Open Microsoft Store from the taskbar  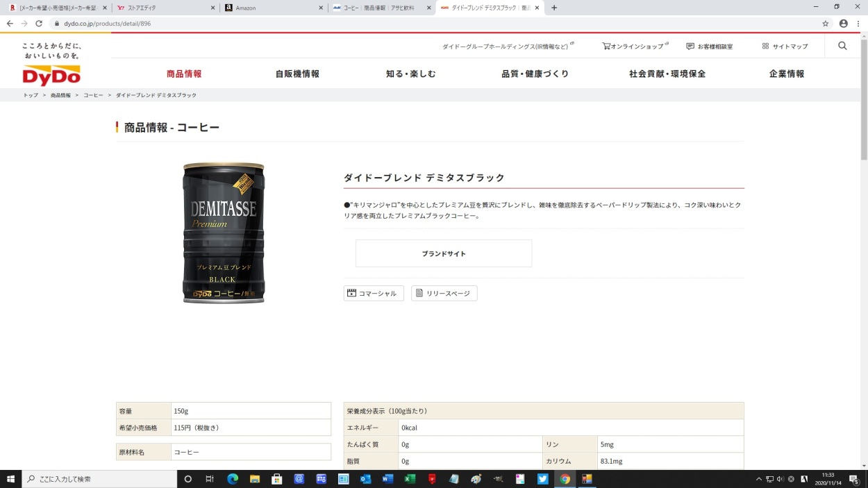click(x=276, y=479)
